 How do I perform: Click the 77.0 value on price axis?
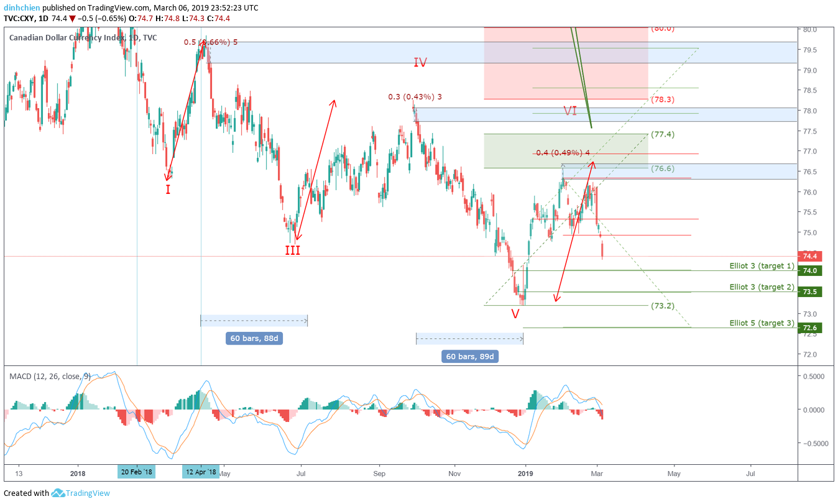pos(809,151)
